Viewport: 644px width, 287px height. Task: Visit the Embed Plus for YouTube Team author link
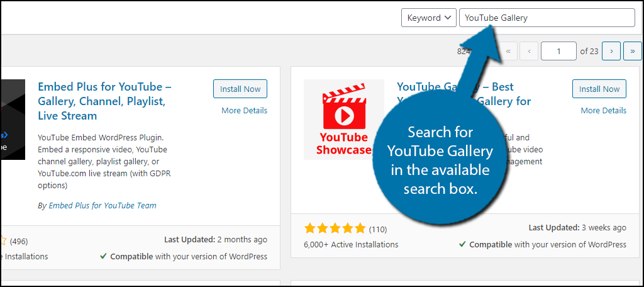tap(103, 205)
